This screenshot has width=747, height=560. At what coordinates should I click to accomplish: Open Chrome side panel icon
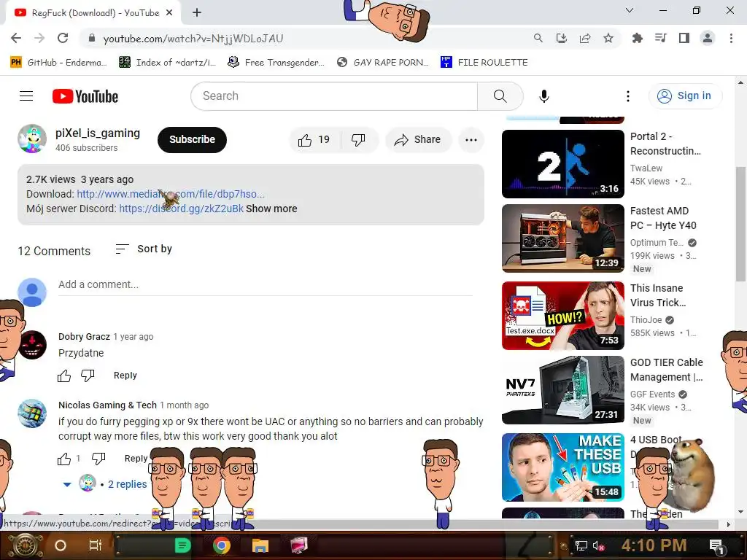(x=684, y=38)
